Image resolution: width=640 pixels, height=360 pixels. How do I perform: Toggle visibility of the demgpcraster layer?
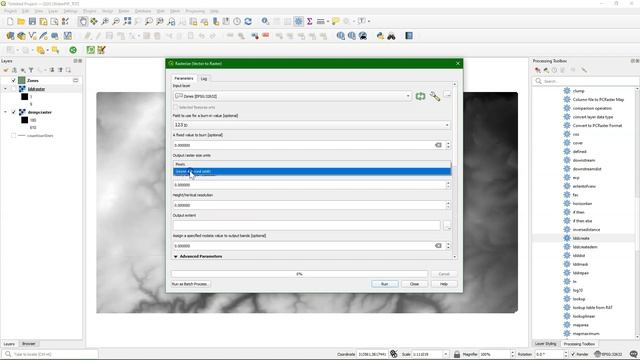point(13,112)
